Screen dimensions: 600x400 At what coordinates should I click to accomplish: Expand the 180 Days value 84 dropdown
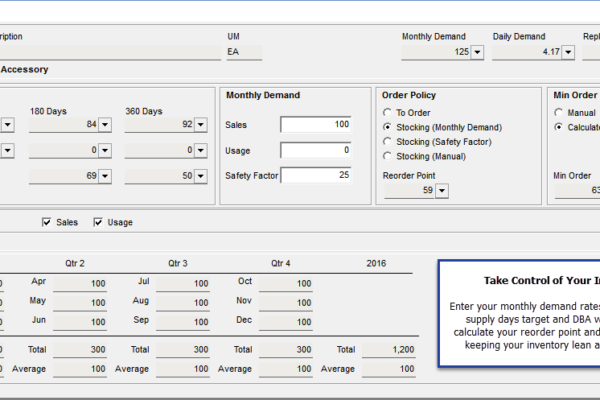point(105,125)
